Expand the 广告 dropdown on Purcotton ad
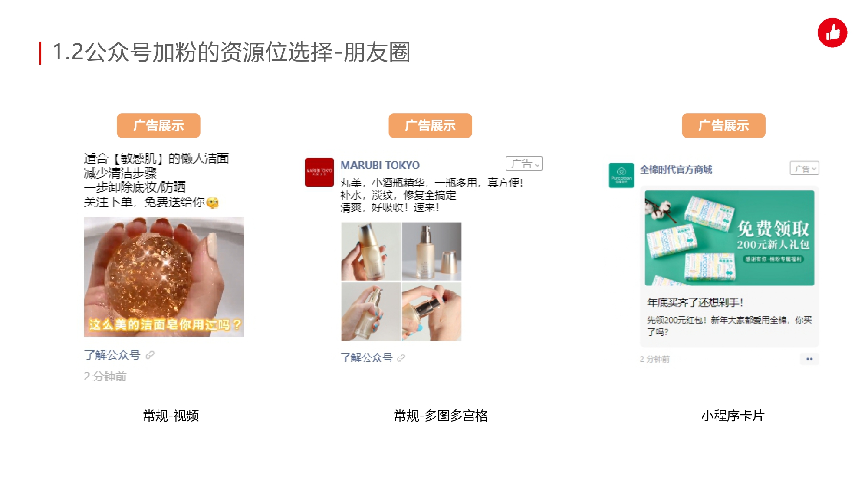Screen dimensions: 868x488 tap(804, 168)
